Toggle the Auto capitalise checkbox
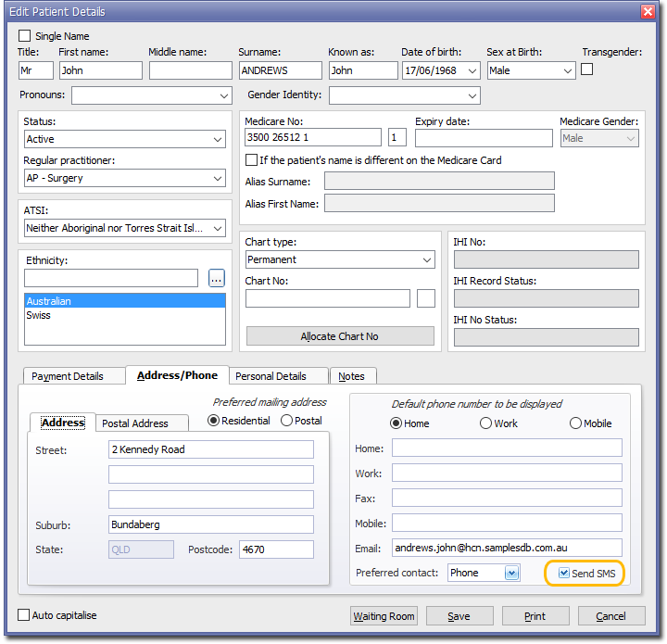Viewport: 667px width, 644px height. pyautogui.click(x=24, y=615)
